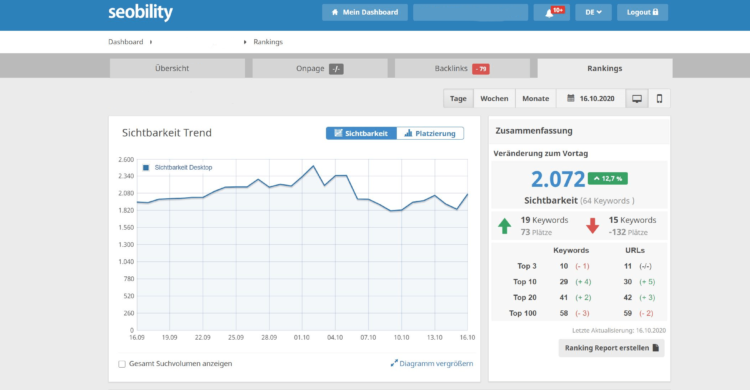The image size is (750, 390).
Task: Click the Zusammenfassung panel header
Action: [x=579, y=131]
